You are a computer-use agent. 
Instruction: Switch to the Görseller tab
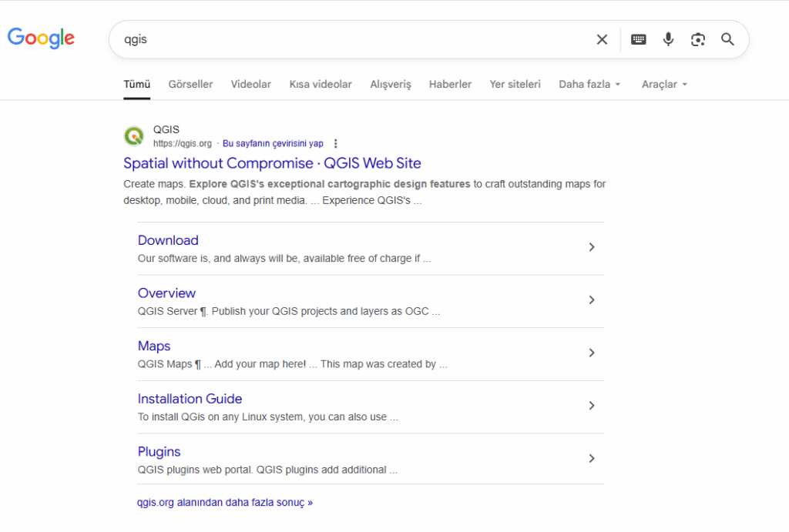click(190, 84)
